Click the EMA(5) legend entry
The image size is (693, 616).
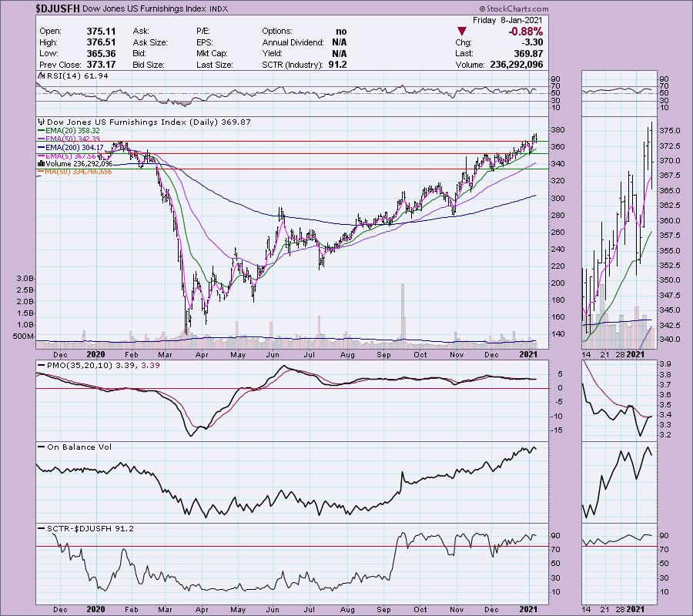(x=67, y=156)
